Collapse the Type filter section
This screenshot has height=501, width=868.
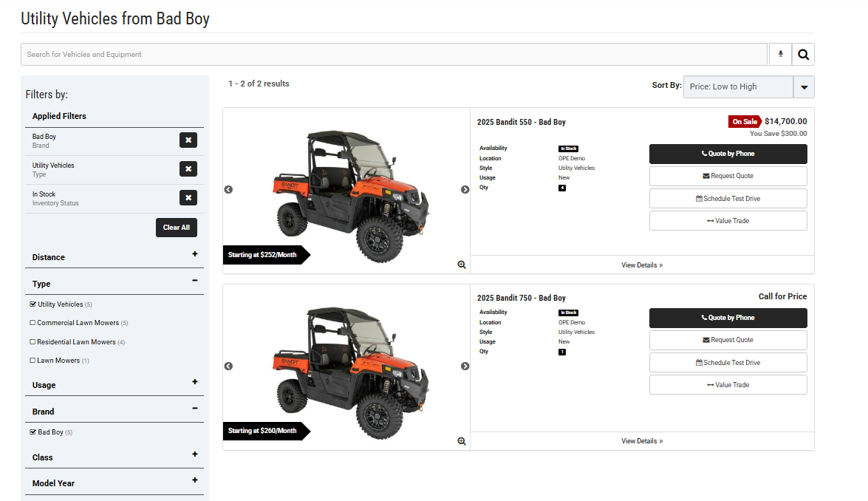click(195, 280)
